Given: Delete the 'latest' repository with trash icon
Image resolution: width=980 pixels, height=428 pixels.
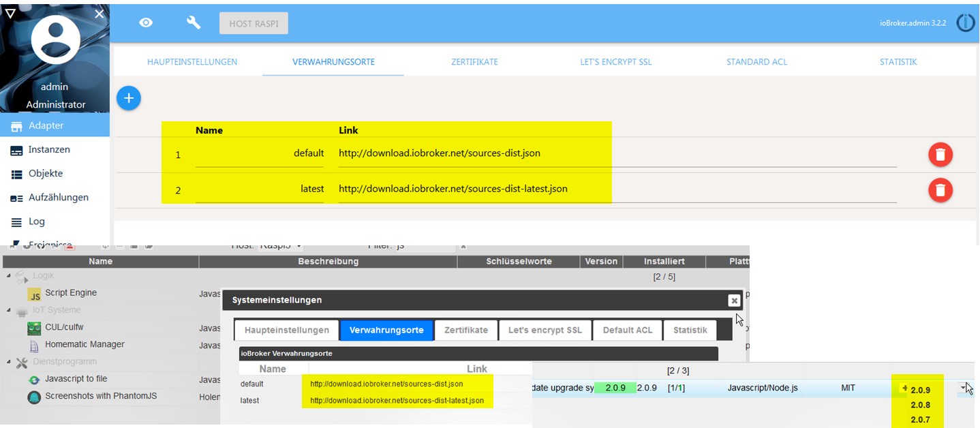Looking at the screenshot, I should click(x=940, y=190).
